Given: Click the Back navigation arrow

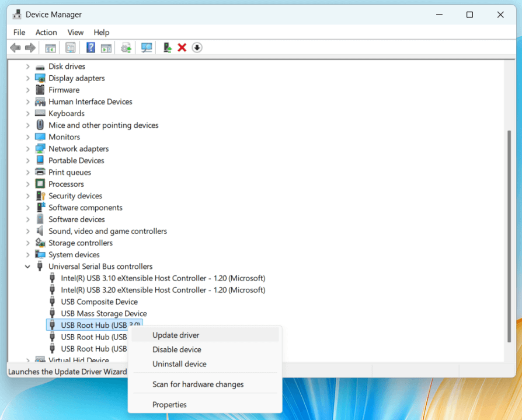Looking at the screenshot, I should (15, 47).
